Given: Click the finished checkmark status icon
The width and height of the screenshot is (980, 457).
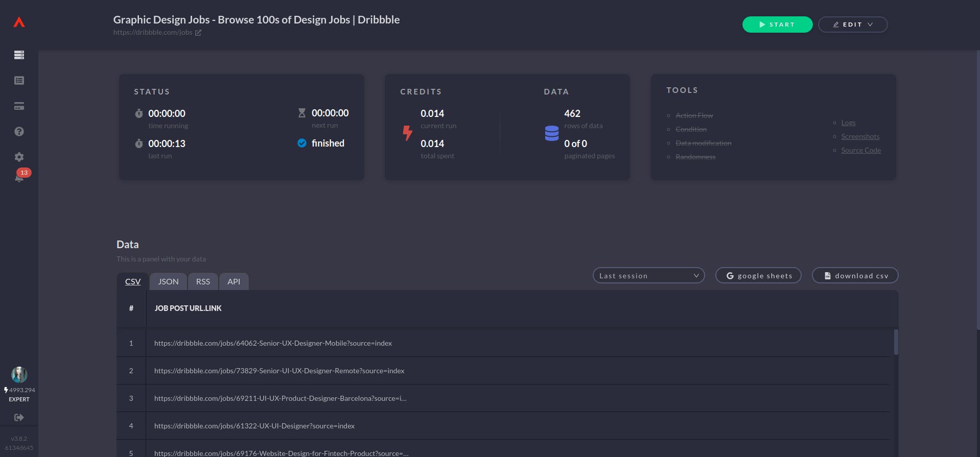Looking at the screenshot, I should pyautogui.click(x=302, y=143).
